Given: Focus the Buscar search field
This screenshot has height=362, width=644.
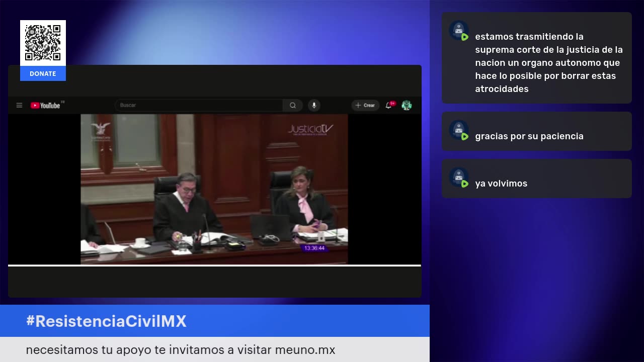Looking at the screenshot, I should [x=199, y=105].
